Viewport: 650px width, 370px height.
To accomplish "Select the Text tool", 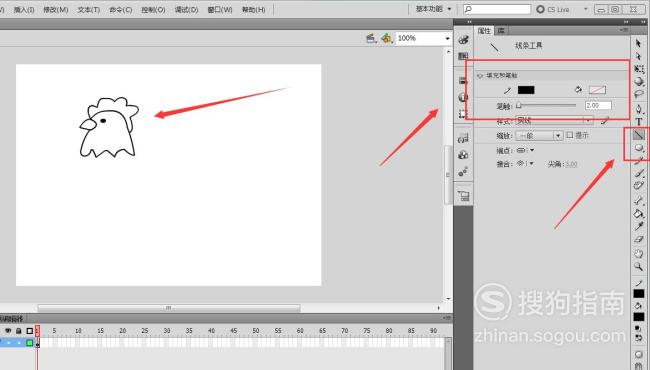I will tap(639, 122).
